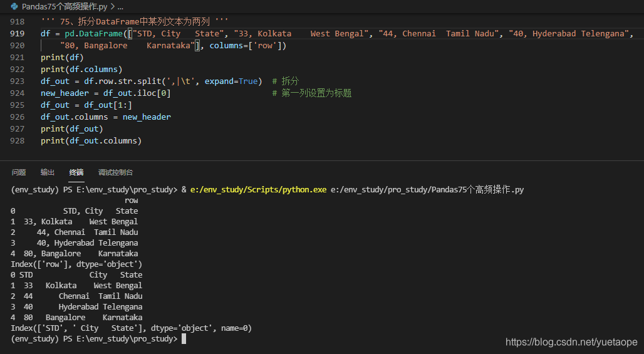
Task: Click the final terminal prompt cursor
Action: tap(184, 339)
